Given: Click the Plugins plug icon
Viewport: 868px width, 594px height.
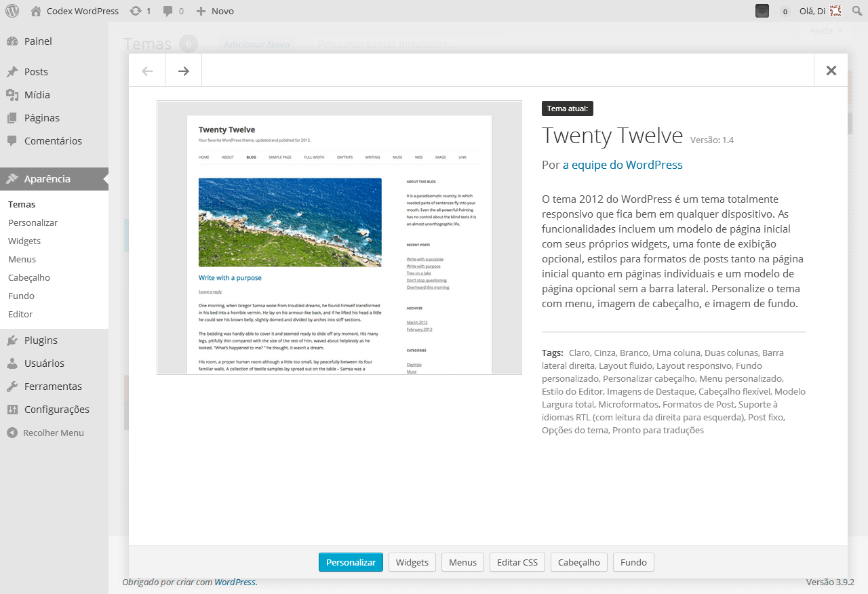Looking at the screenshot, I should [x=12, y=340].
